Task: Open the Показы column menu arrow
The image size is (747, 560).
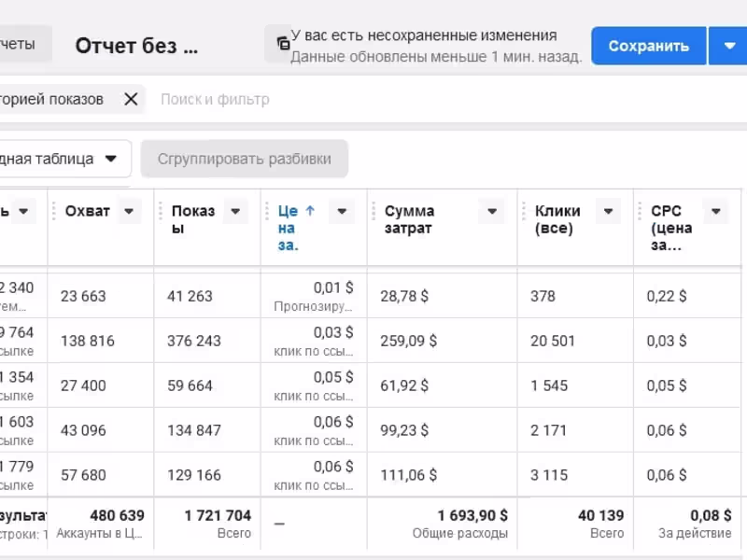Action: tap(236, 211)
